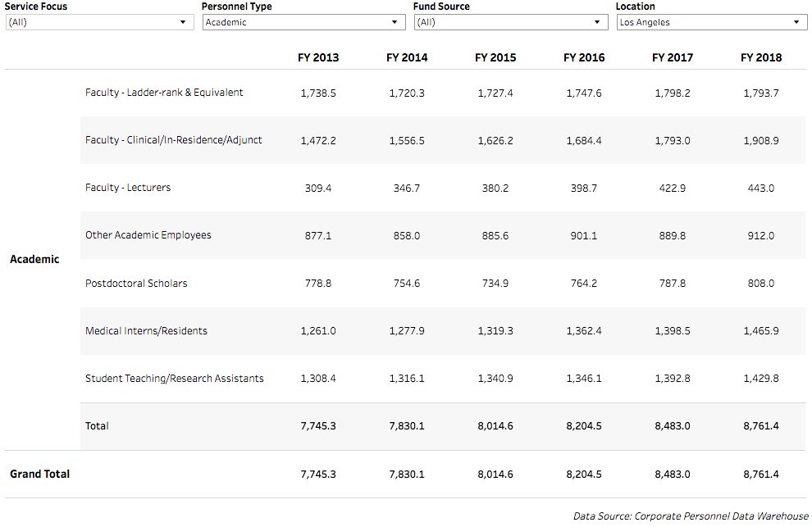Select Other Academic Employees value 885.6
Viewport: 812px width, 527px height.
point(495,236)
